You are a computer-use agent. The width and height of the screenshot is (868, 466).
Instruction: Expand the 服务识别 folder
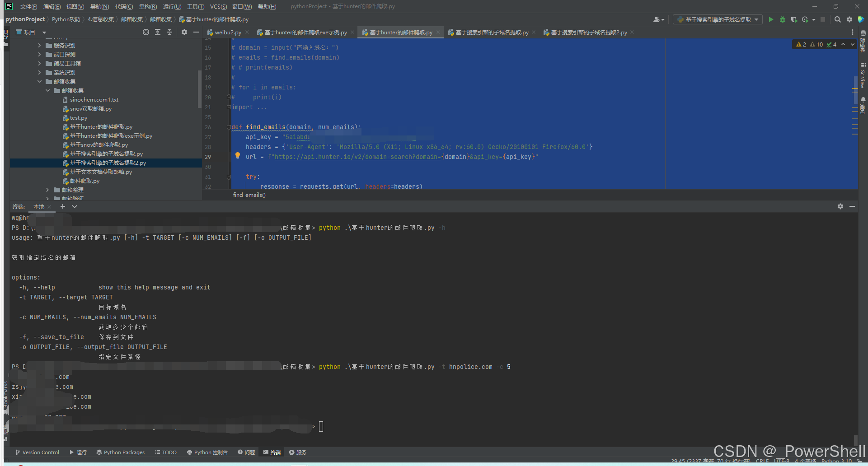39,45
